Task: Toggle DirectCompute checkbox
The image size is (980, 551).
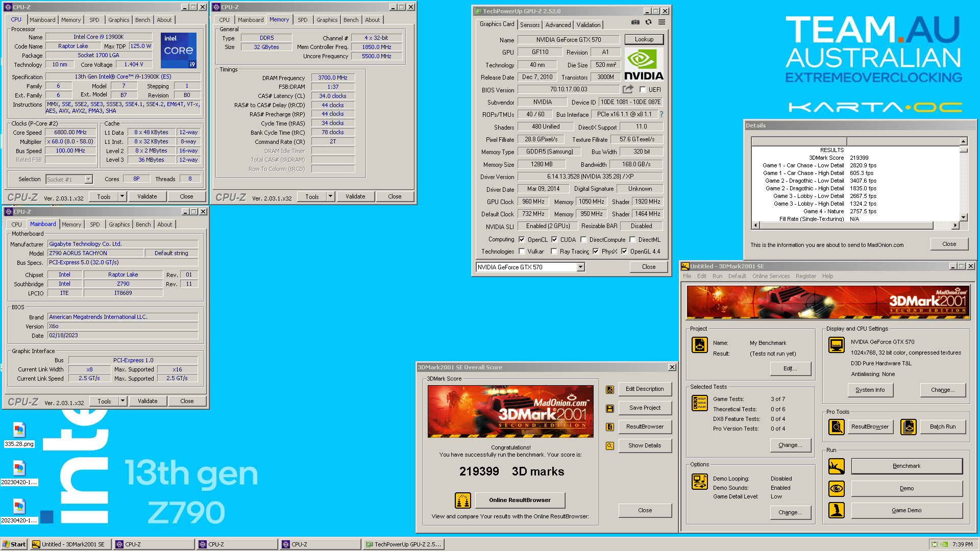Action: (x=583, y=240)
